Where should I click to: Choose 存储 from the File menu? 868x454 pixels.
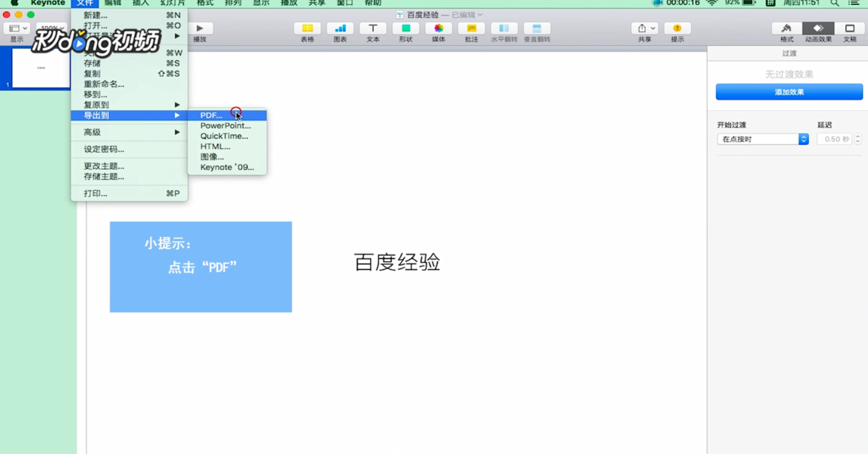click(x=129, y=63)
